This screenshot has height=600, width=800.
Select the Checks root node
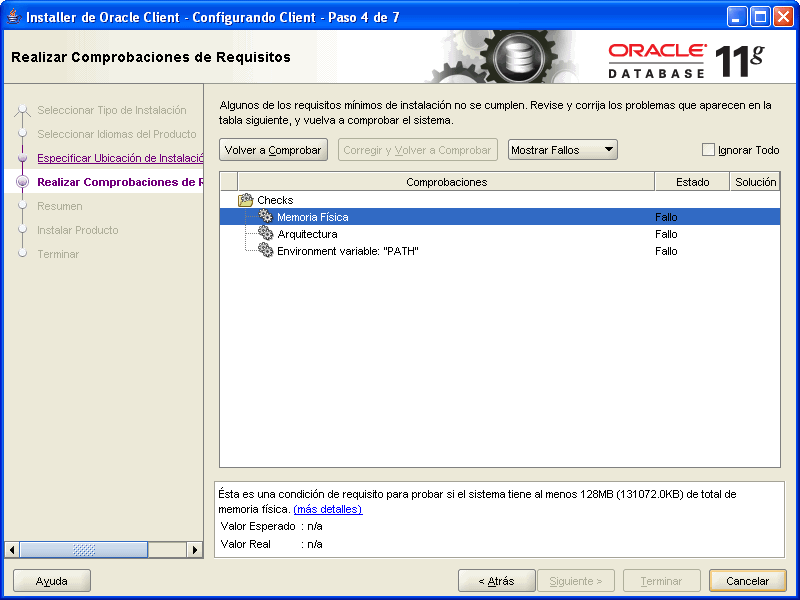click(275, 200)
